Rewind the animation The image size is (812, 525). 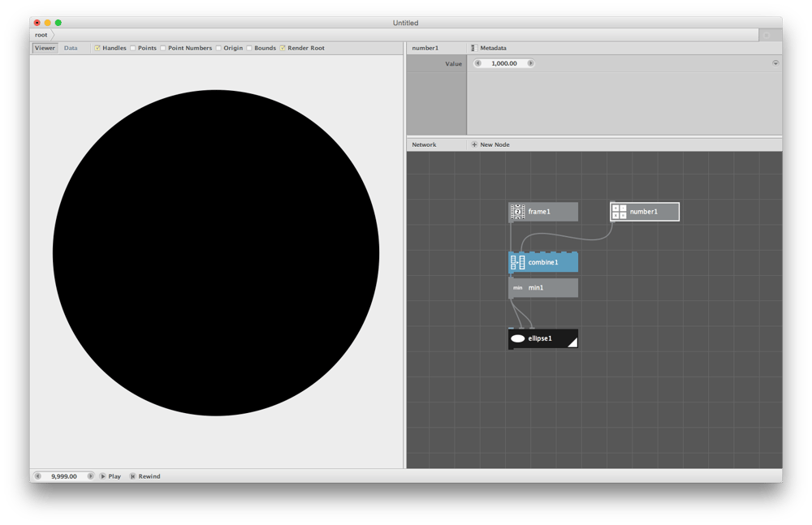pos(145,476)
